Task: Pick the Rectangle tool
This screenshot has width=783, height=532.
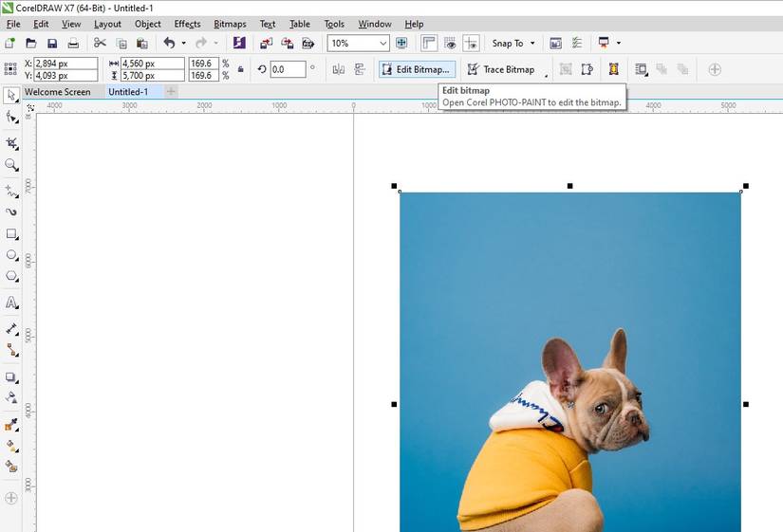Action: coord(11,233)
